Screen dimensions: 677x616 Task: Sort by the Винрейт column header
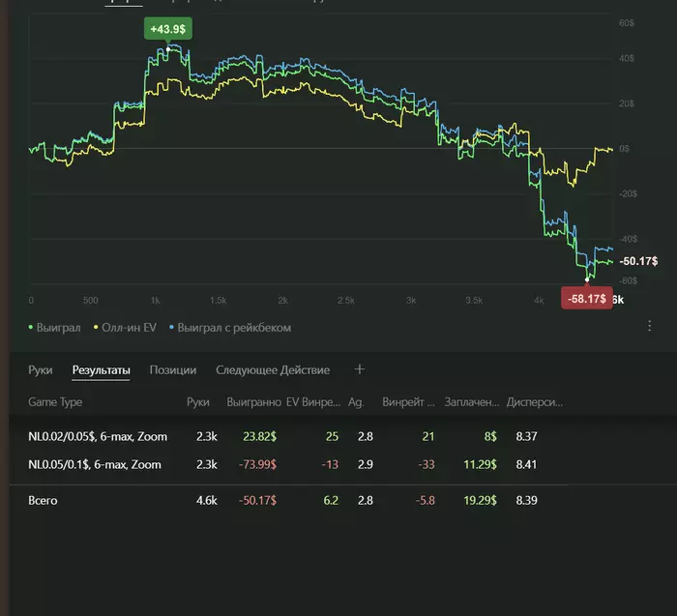tap(408, 402)
